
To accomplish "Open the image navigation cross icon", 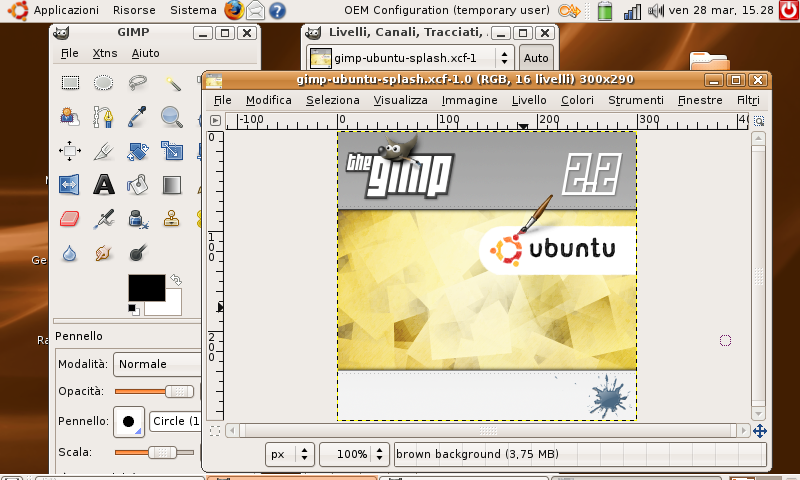I will coord(760,431).
